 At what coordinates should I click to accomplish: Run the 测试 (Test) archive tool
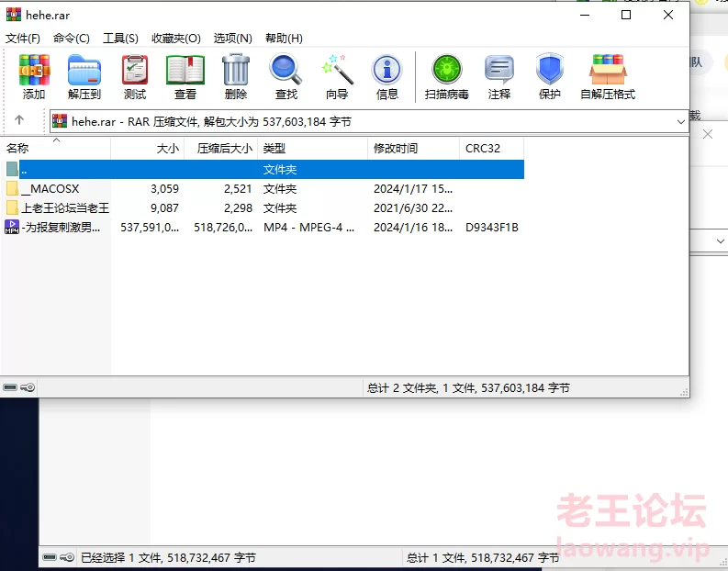[x=135, y=77]
